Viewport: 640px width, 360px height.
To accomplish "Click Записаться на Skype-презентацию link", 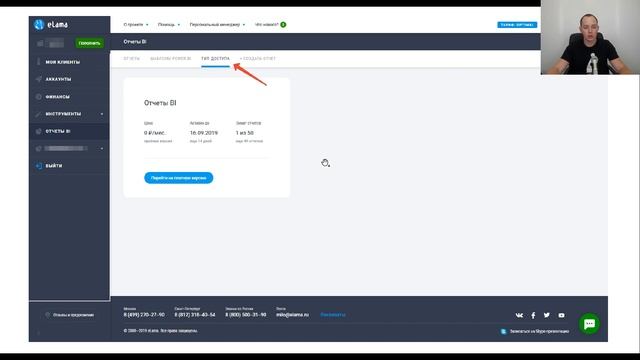I will click(x=539, y=331).
